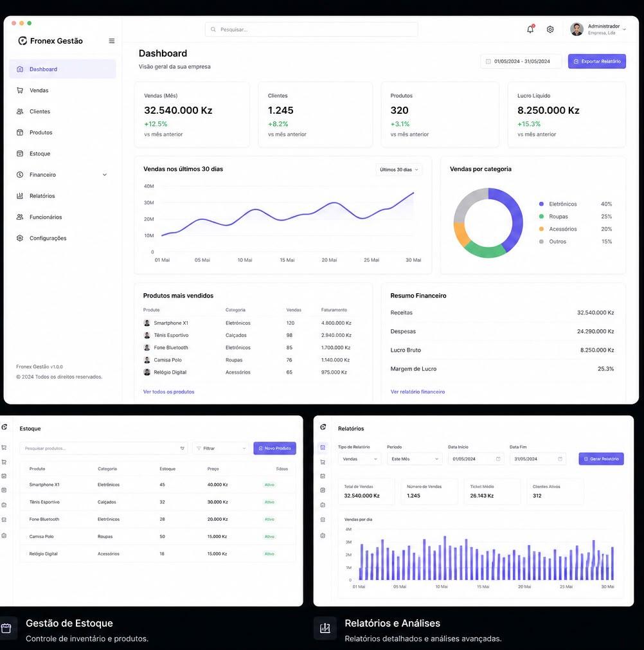Click the Pesquisar search field
The image size is (644, 650).
pyautogui.click(x=311, y=30)
